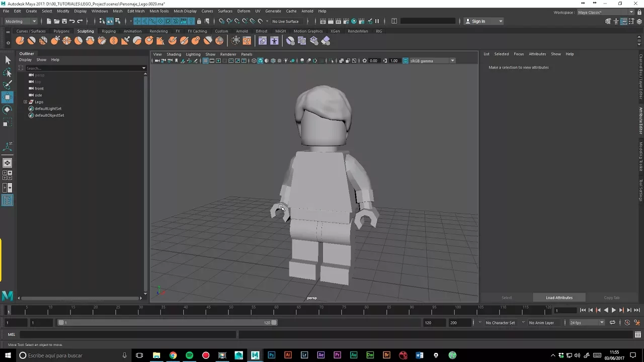Image resolution: width=644 pixels, height=362 pixels.
Task: Click the single perspective layout icon
Action: click(8, 163)
